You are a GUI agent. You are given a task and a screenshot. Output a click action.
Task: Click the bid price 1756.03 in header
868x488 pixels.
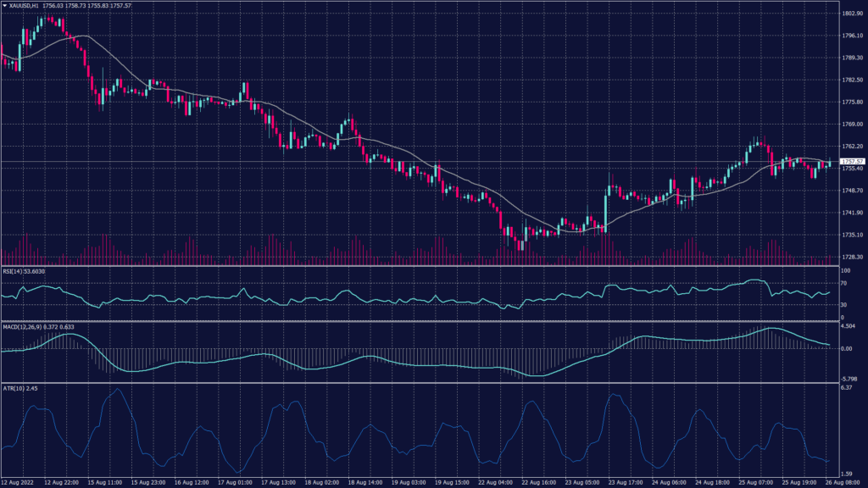[x=53, y=6]
